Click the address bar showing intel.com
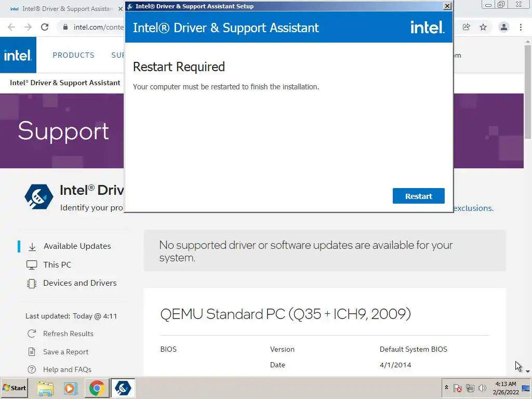The image size is (532, 399). 98,27
